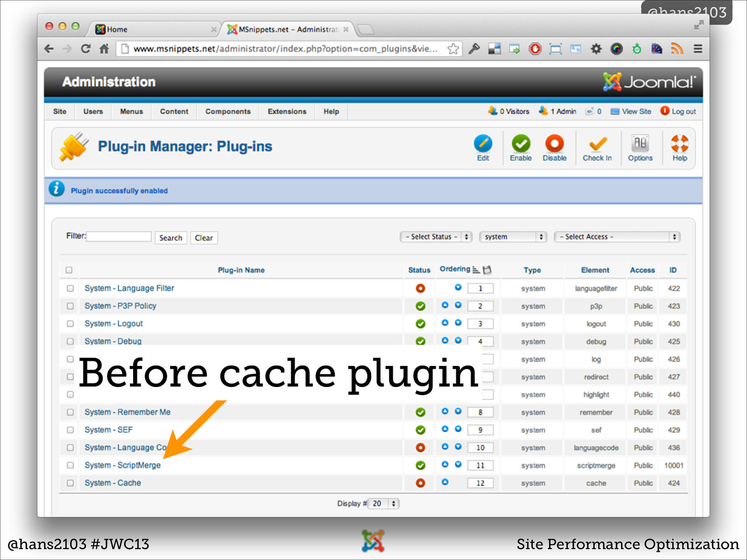This screenshot has height=560, width=747.
Task: Click ordering field of System - ScriptMerge
Action: click(480, 465)
